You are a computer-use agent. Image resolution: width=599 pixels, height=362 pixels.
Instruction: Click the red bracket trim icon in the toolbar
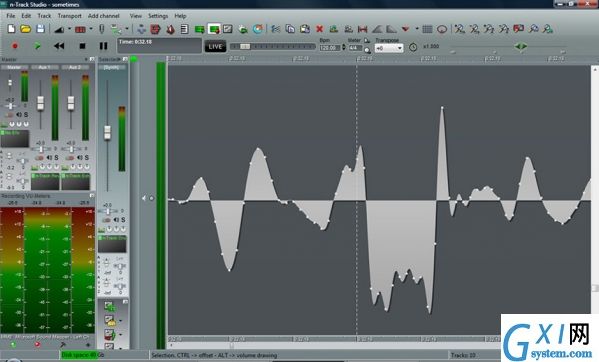click(x=363, y=29)
